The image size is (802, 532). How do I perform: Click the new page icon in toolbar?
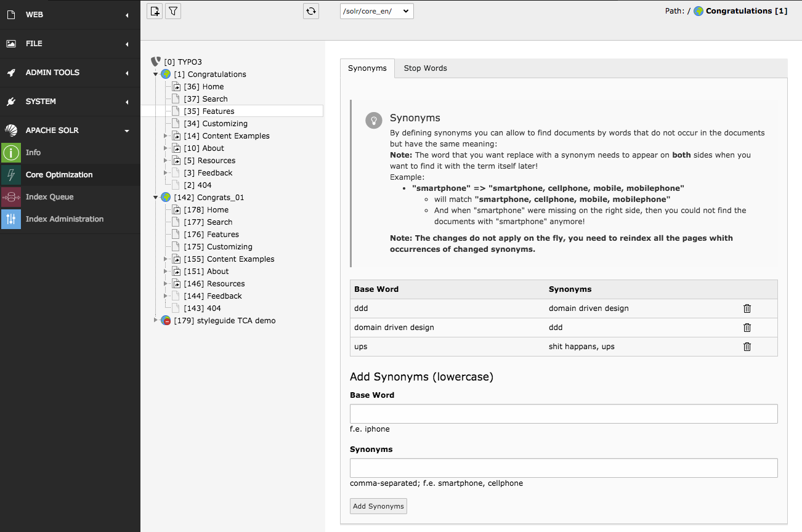click(155, 11)
